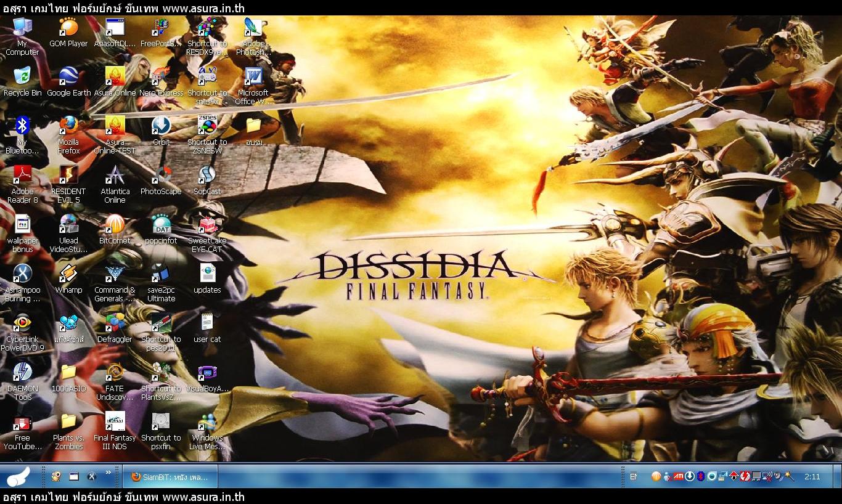842x504 pixels.
Task: Launch Microsoft Office Word shortcut
Action: tap(253, 86)
